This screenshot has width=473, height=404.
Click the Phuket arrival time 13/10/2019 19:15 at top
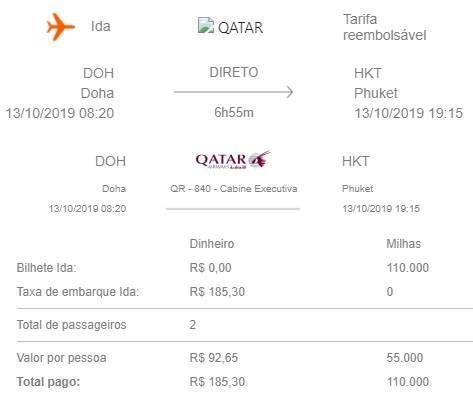(408, 113)
